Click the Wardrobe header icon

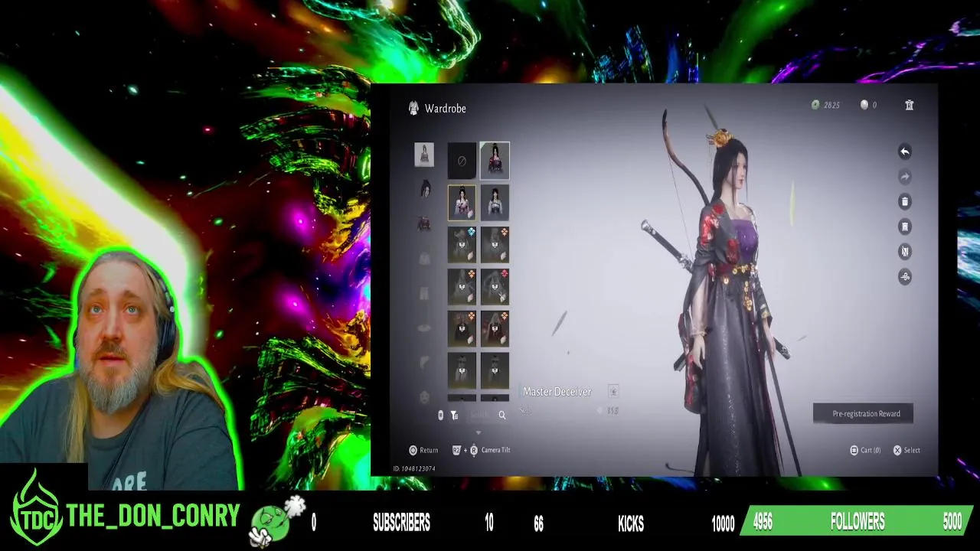coord(413,108)
